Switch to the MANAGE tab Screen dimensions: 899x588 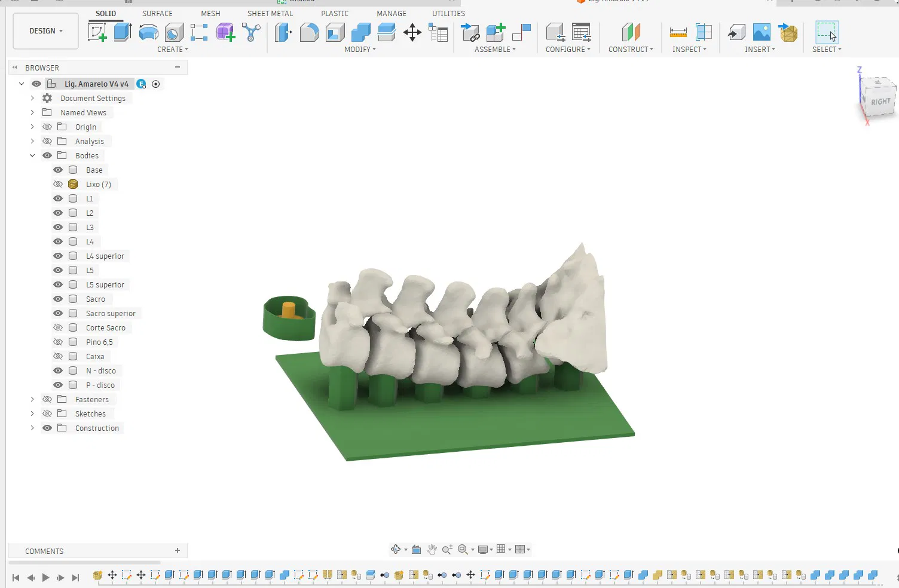click(392, 13)
